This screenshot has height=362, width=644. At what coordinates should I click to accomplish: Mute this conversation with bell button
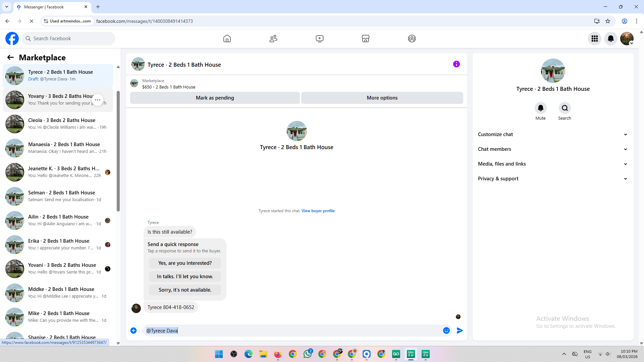click(540, 108)
